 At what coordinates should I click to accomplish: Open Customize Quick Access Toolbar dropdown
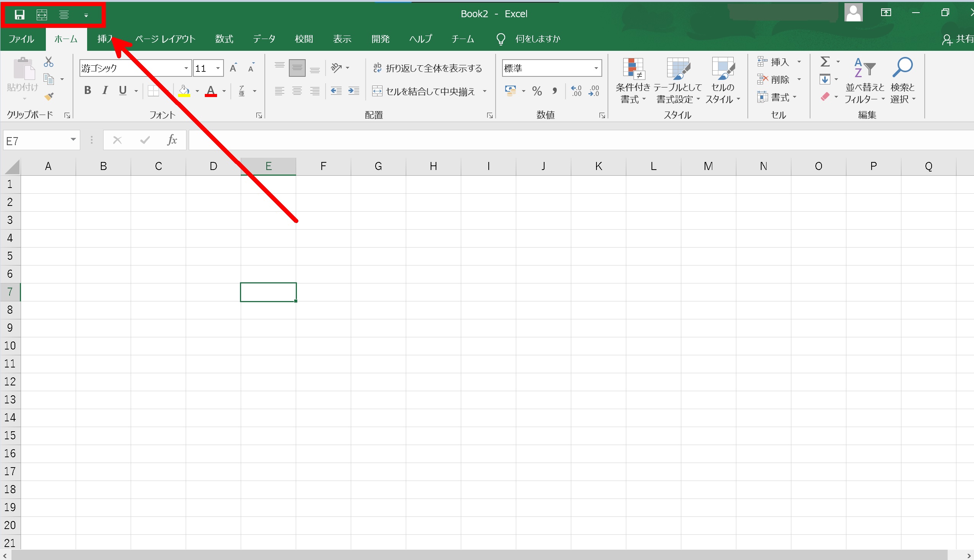pyautogui.click(x=86, y=15)
